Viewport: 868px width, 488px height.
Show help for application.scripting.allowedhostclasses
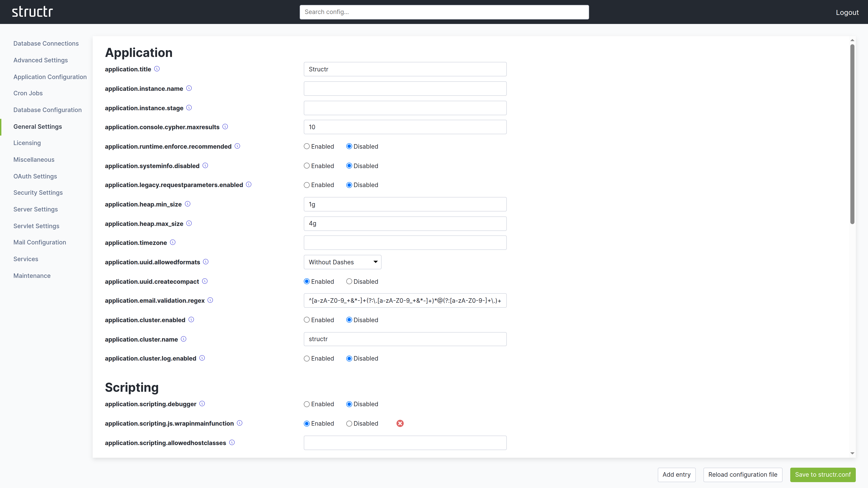tap(232, 443)
